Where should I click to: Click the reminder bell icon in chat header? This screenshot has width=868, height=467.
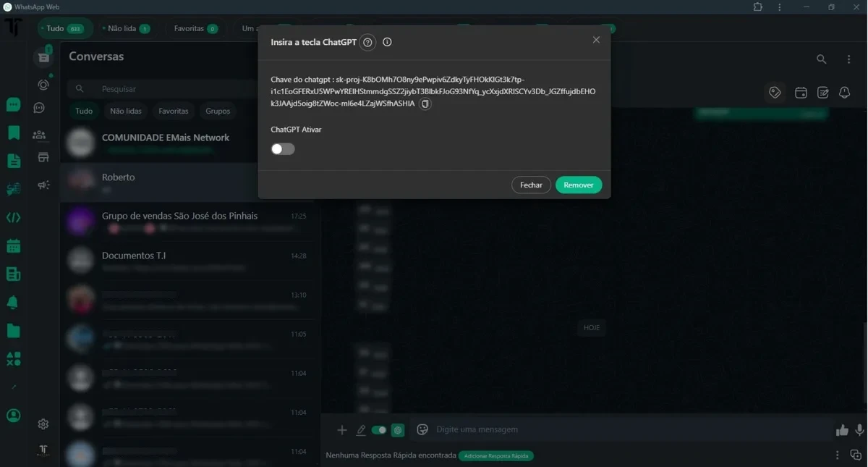845,93
